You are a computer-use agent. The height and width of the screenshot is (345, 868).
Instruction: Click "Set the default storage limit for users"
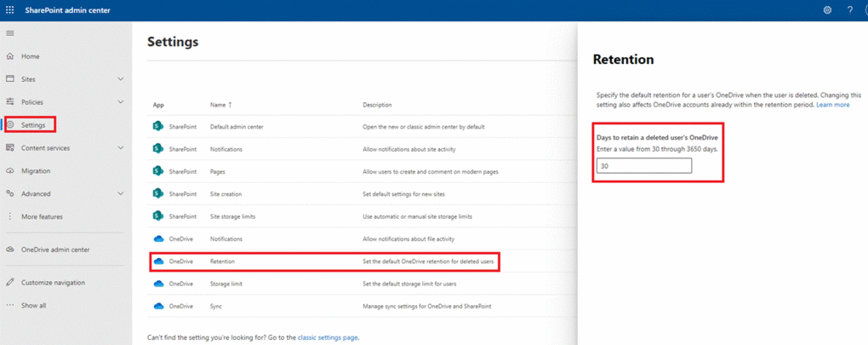pos(409,284)
